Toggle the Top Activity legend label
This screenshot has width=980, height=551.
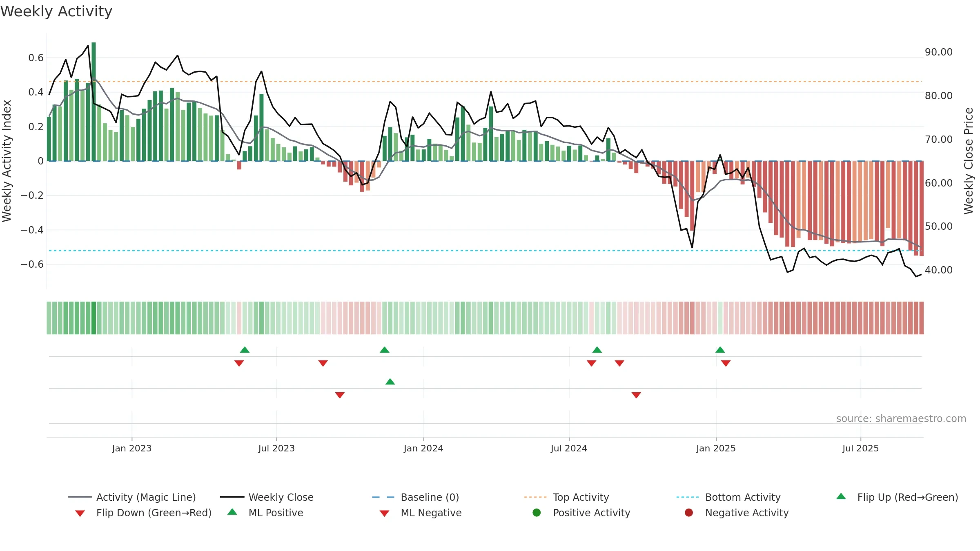(x=581, y=498)
